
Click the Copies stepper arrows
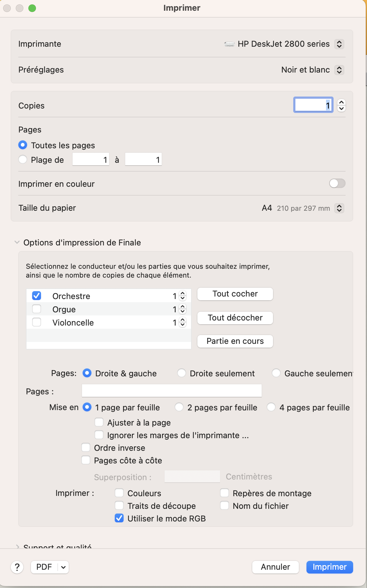click(x=341, y=105)
